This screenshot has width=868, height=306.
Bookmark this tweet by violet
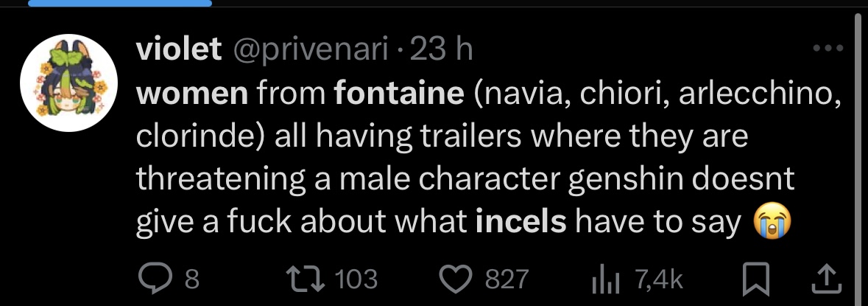coord(753,278)
